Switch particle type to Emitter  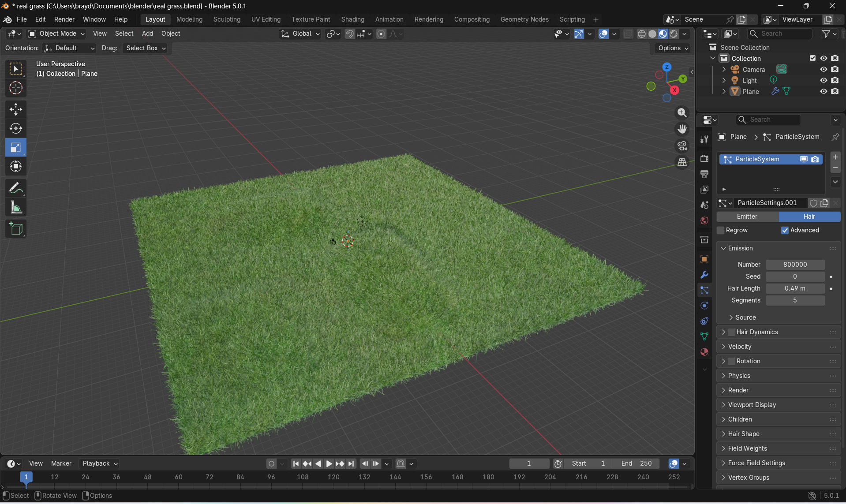point(747,217)
